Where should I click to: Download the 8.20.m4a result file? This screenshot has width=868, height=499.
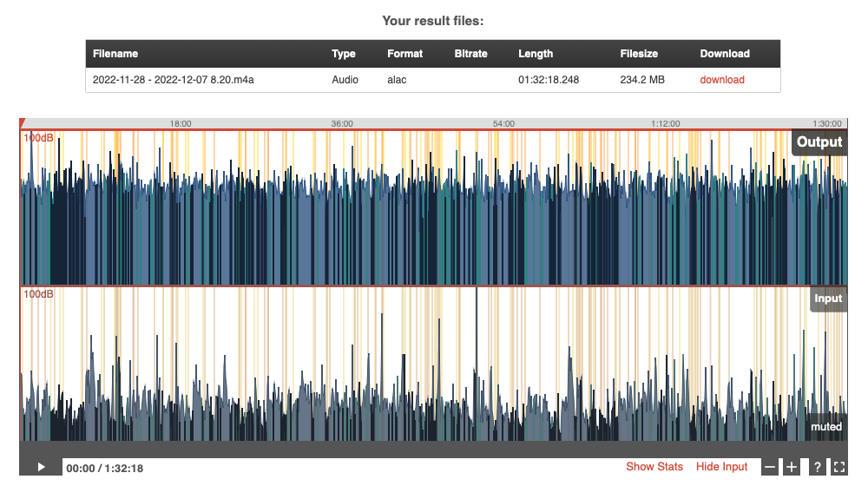[722, 80]
